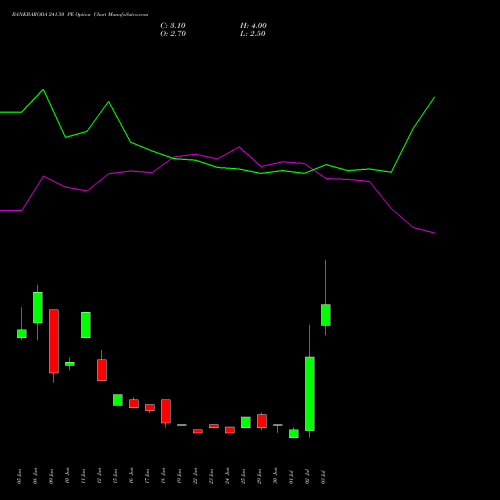Click the 08 Jun date label
The height and width of the screenshot is (500, 500).
36,476
